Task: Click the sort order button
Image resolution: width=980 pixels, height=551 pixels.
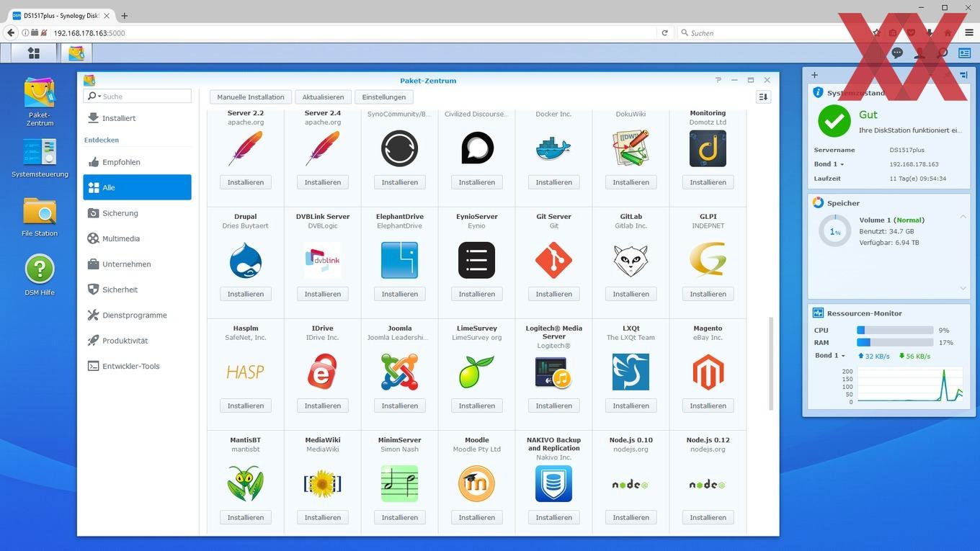Action: point(763,97)
